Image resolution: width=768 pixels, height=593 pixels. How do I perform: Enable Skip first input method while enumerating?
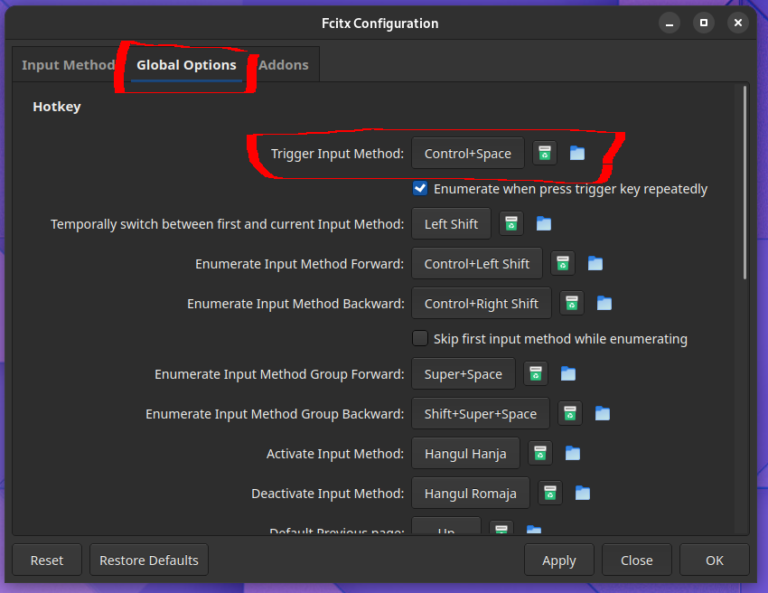click(x=421, y=339)
